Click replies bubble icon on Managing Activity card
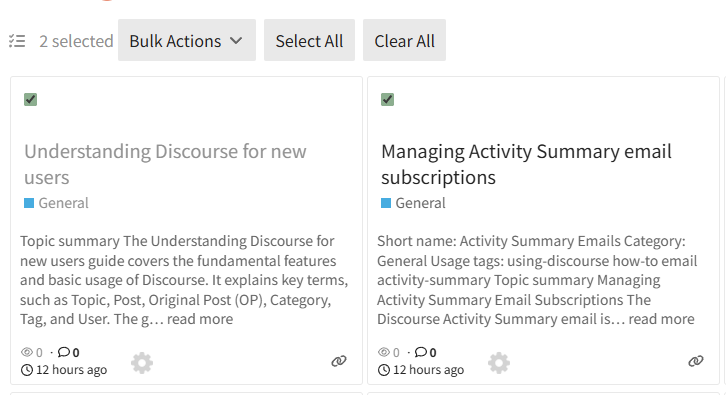Screen dimensions: 726x395 click(421, 352)
